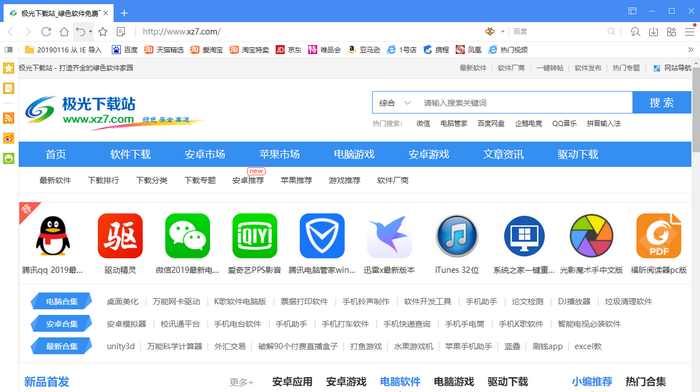Open the reading mode icon in toolbar
The image size is (700, 392).
[121, 32]
